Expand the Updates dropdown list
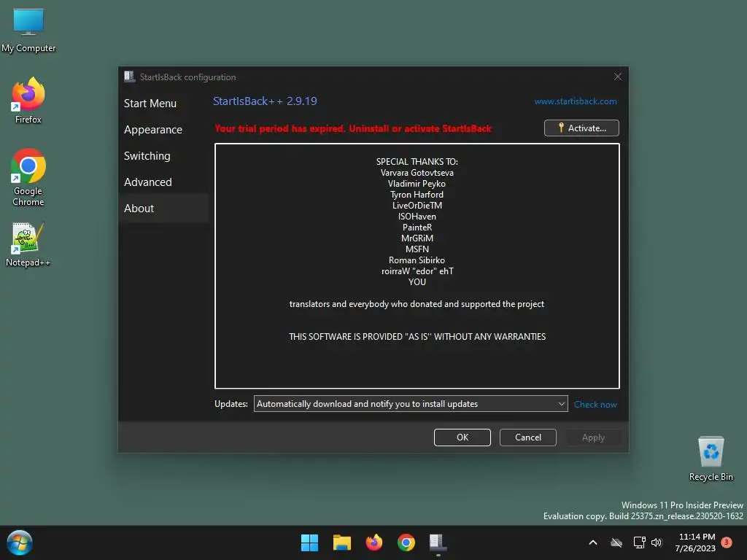Image resolution: width=747 pixels, height=560 pixels. [411, 404]
